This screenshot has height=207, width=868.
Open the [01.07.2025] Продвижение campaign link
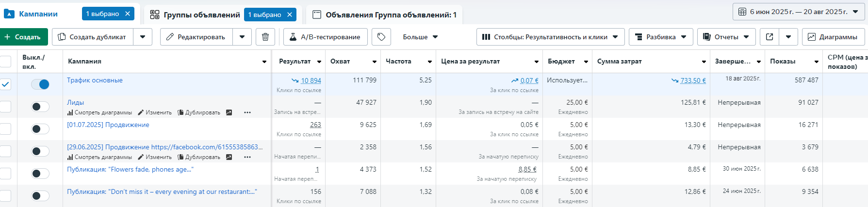pos(108,125)
